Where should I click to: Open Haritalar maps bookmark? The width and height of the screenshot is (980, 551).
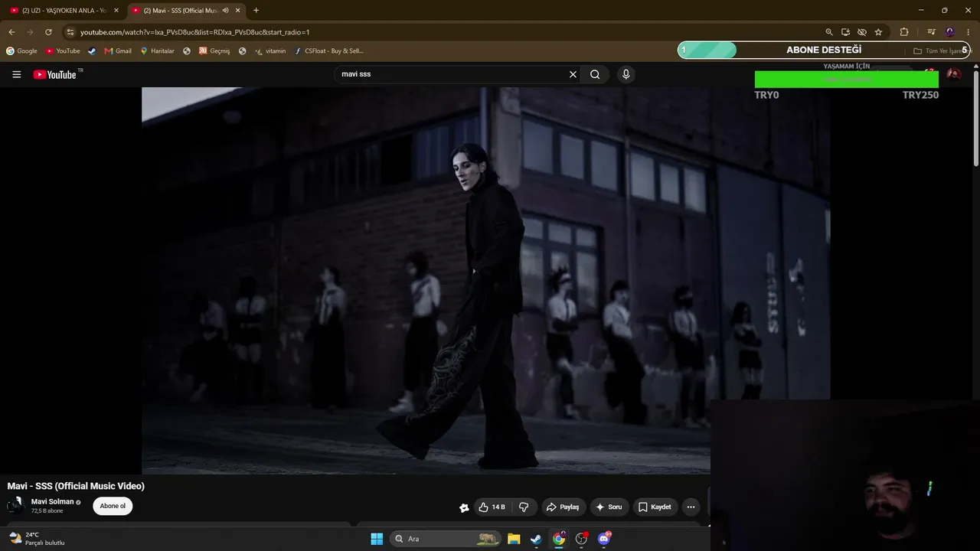(157, 51)
